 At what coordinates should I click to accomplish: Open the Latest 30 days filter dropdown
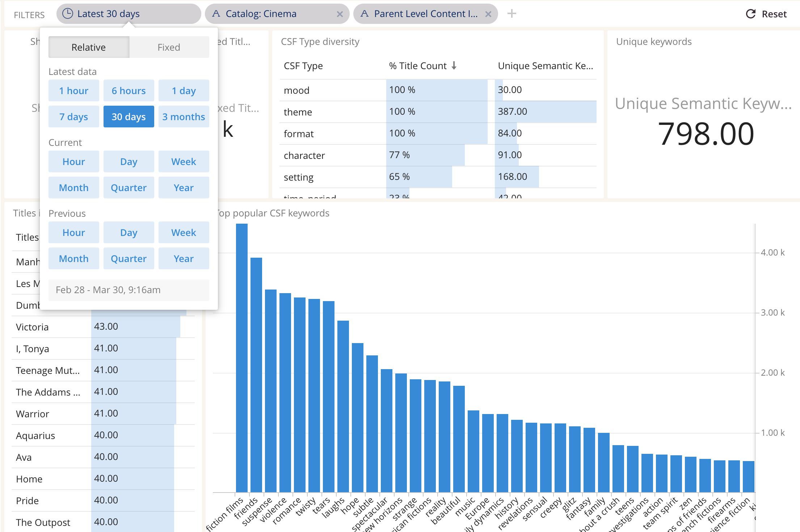coord(129,14)
